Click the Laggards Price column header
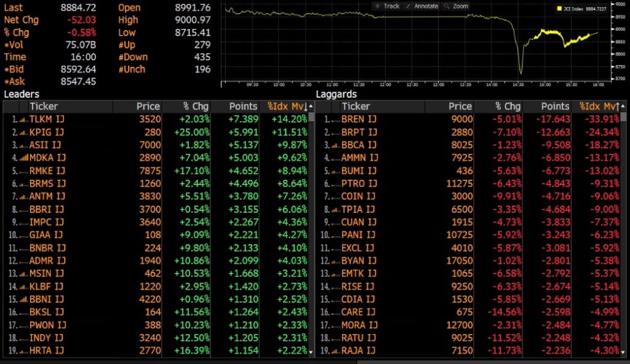Viewport: 630px width, 364px height. [x=460, y=106]
